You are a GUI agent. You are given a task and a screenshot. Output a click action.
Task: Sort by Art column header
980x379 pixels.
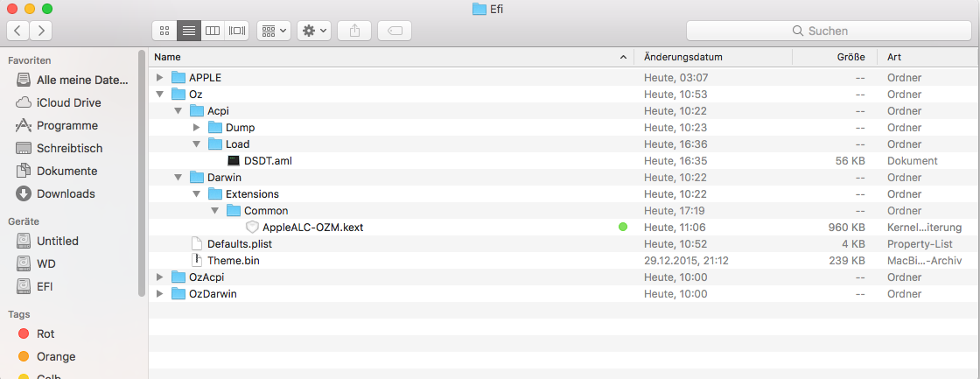click(928, 57)
